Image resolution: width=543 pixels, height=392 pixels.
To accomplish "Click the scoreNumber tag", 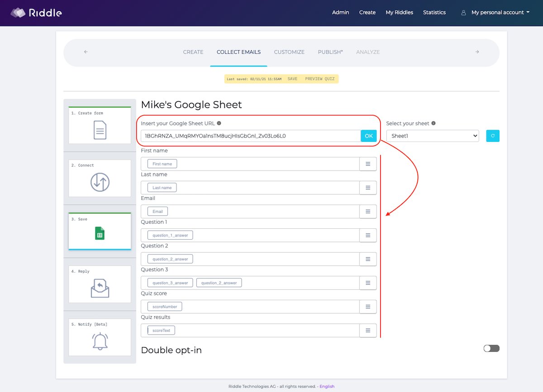I will pyautogui.click(x=165, y=307).
